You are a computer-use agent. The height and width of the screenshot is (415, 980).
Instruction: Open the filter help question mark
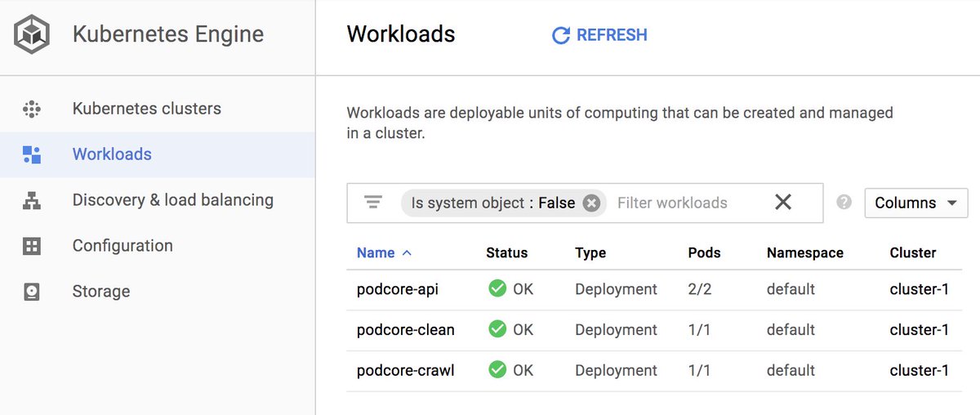click(x=844, y=202)
